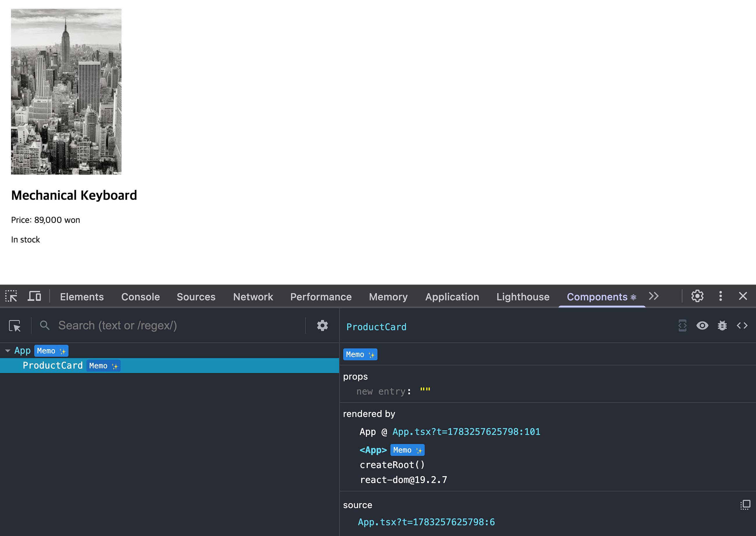756x536 pixels.
Task: Click the component search field
Action: (180, 326)
